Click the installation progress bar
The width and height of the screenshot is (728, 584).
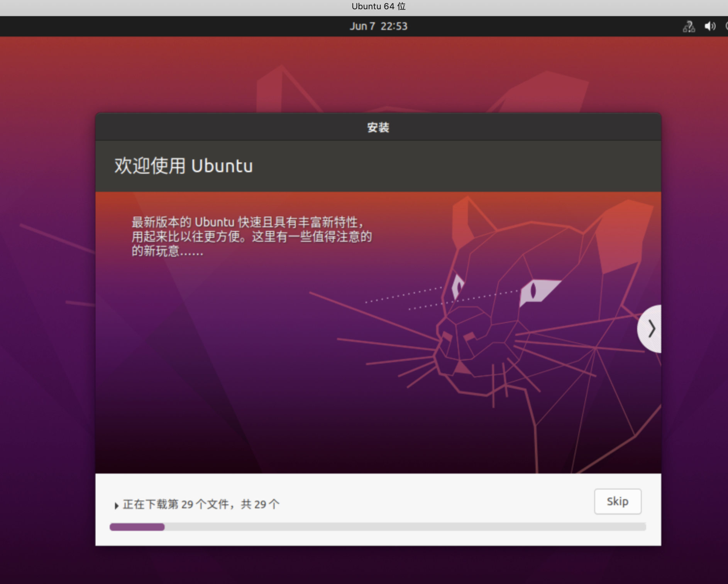(x=378, y=527)
